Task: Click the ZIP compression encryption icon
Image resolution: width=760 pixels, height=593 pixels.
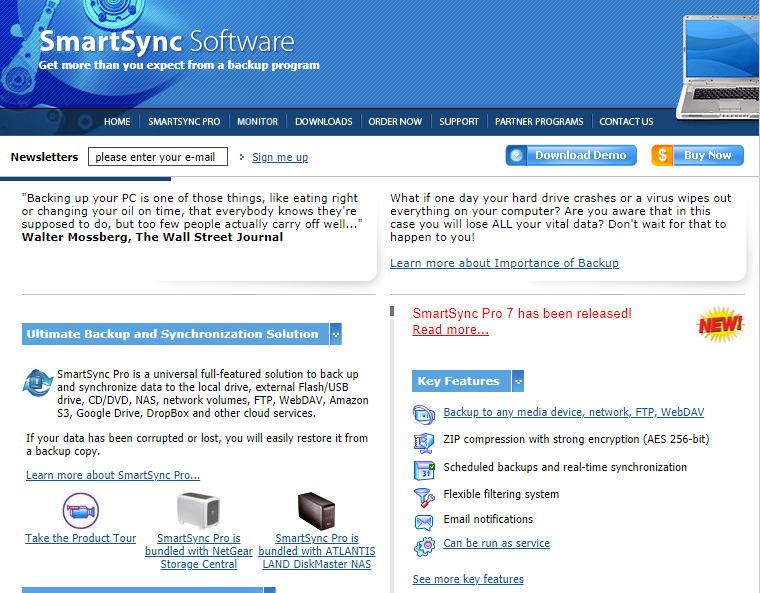Action: (424, 442)
